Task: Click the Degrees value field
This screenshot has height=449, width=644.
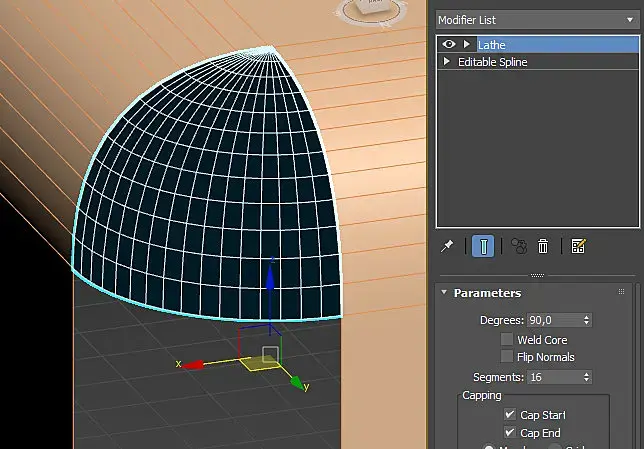Action: point(554,320)
